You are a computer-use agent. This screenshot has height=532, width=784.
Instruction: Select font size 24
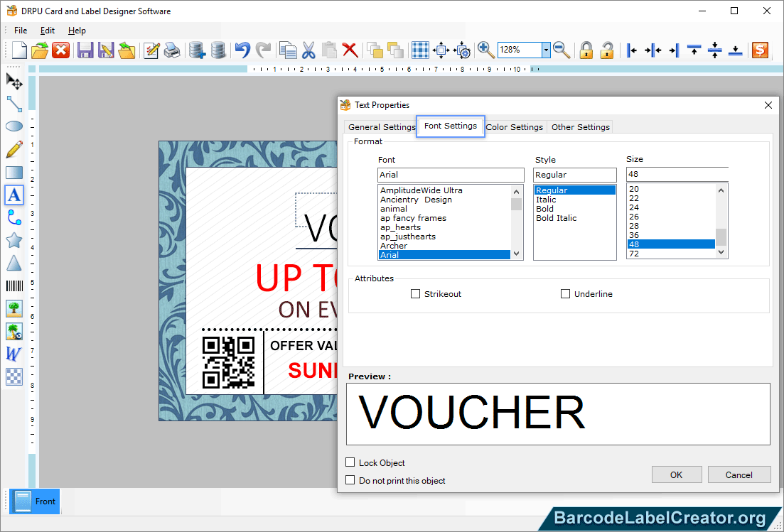click(x=670, y=207)
